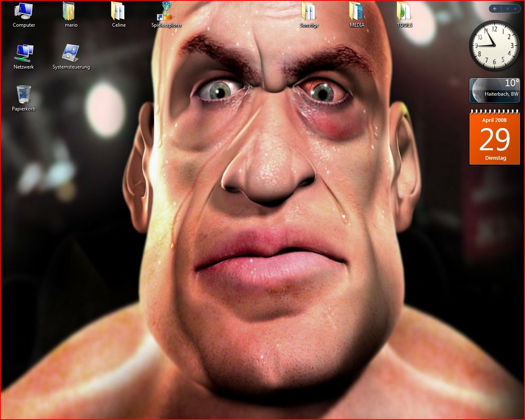Click the date 29 on calendar gadget
The image size is (525, 420).
tap(494, 140)
